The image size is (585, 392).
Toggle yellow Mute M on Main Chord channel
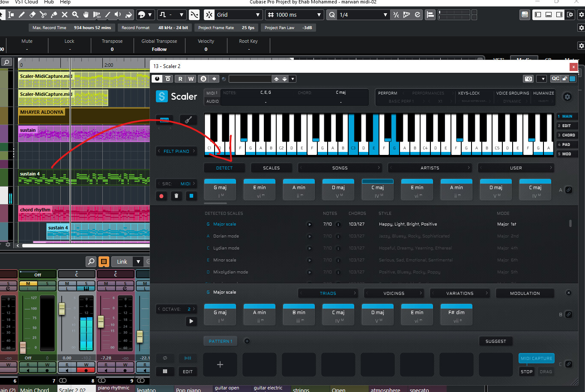[x=28, y=283]
